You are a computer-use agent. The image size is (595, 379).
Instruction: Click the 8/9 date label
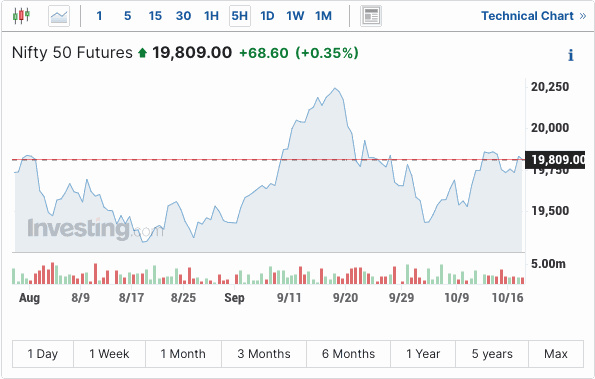[80, 298]
